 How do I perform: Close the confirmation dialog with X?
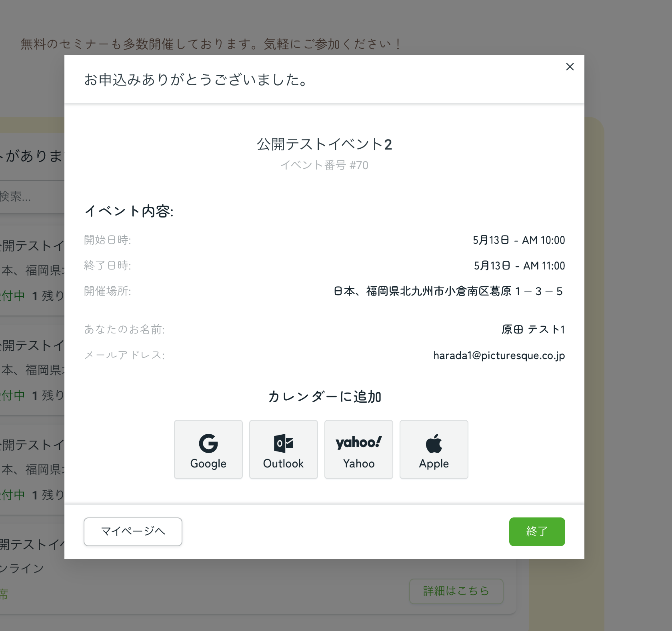coord(570,67)
